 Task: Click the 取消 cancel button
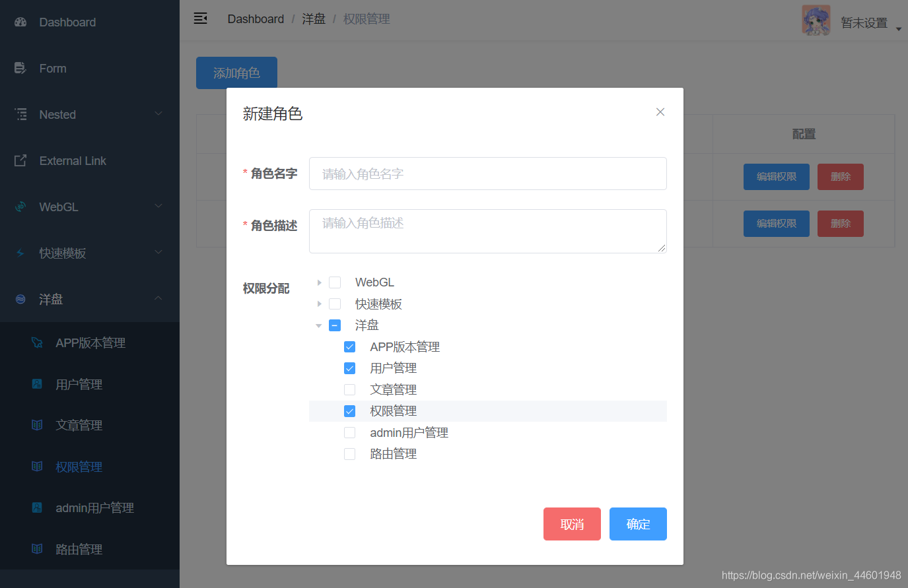coord(572,523)
